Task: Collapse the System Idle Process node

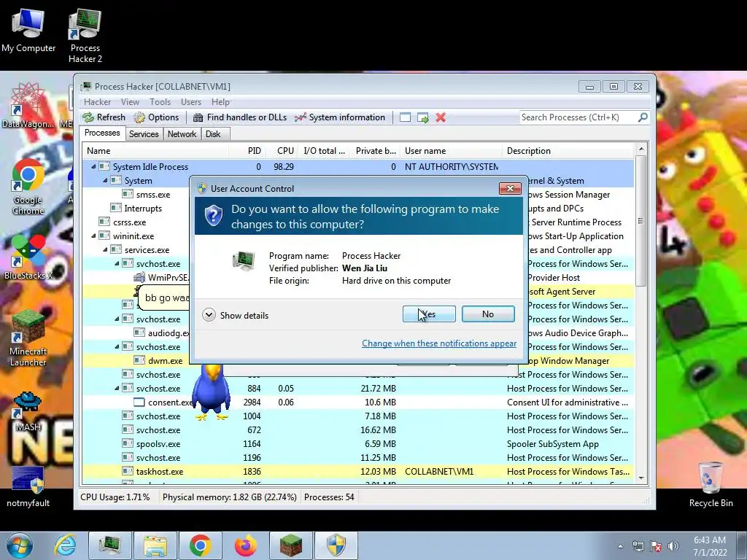Action: (93, 167)
